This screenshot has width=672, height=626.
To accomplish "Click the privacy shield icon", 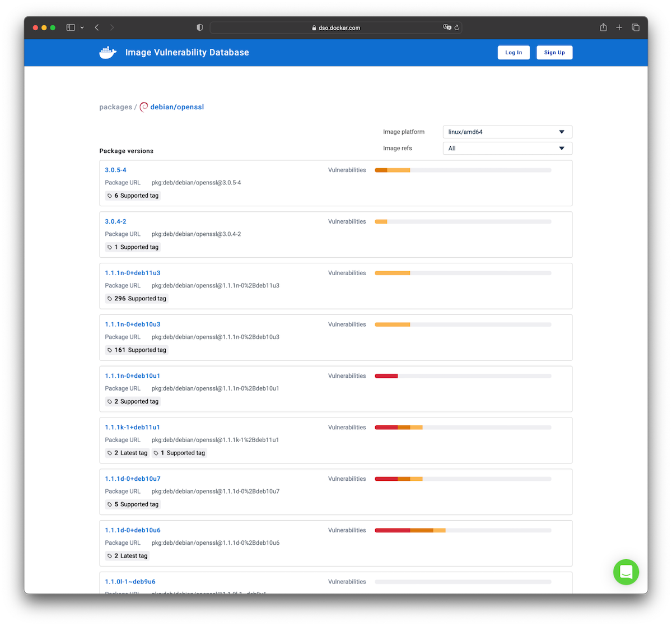I will coord(200,27).
